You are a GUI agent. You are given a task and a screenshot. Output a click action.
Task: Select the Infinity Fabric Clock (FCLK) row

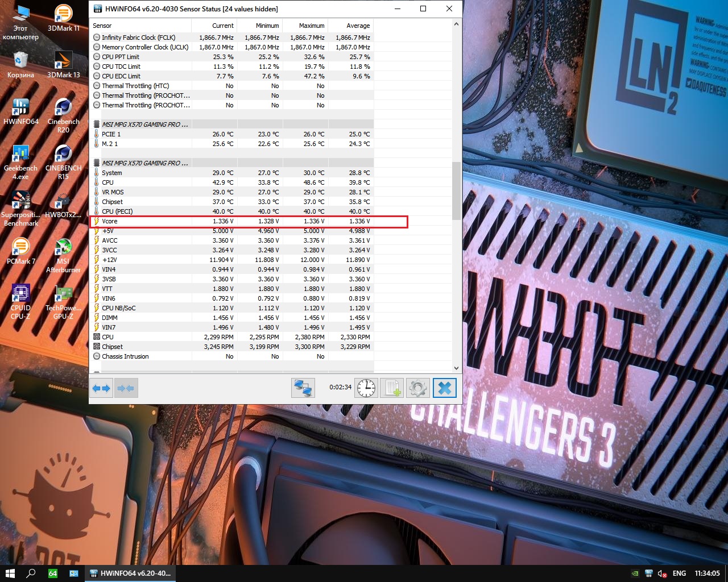pyautogui.click(x=231, y=38)
